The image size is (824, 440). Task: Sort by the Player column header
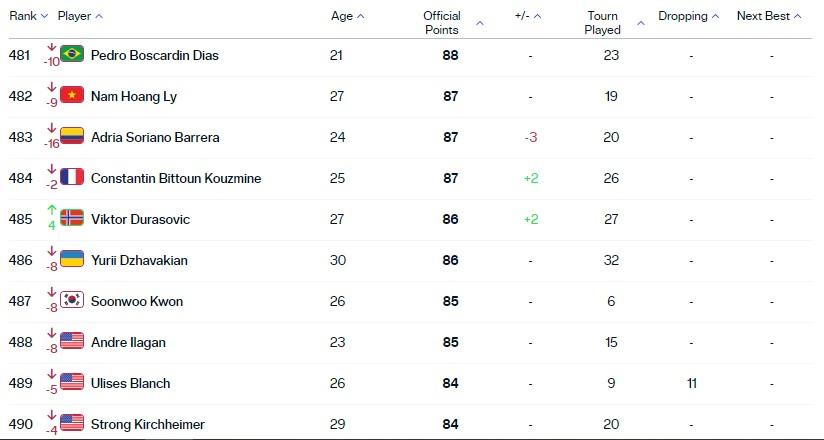pyautogui.click(x=80, y=16)
